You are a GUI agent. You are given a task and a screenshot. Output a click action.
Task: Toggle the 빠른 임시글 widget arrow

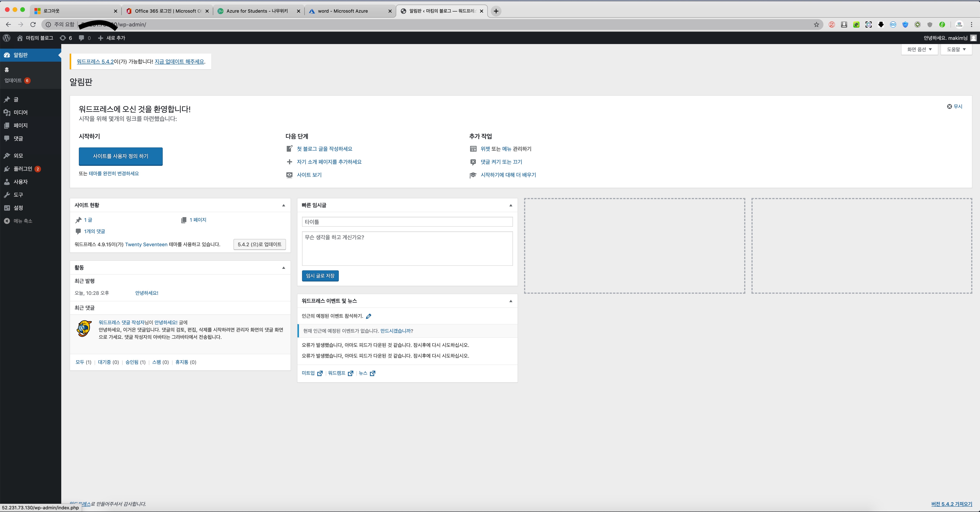point(510,205)
